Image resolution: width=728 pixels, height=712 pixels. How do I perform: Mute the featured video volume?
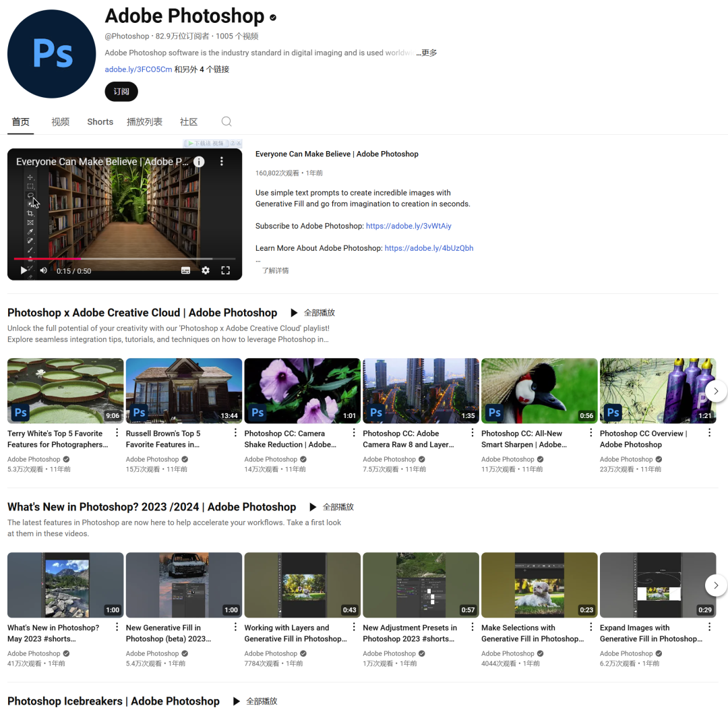[x=43, y=270]
